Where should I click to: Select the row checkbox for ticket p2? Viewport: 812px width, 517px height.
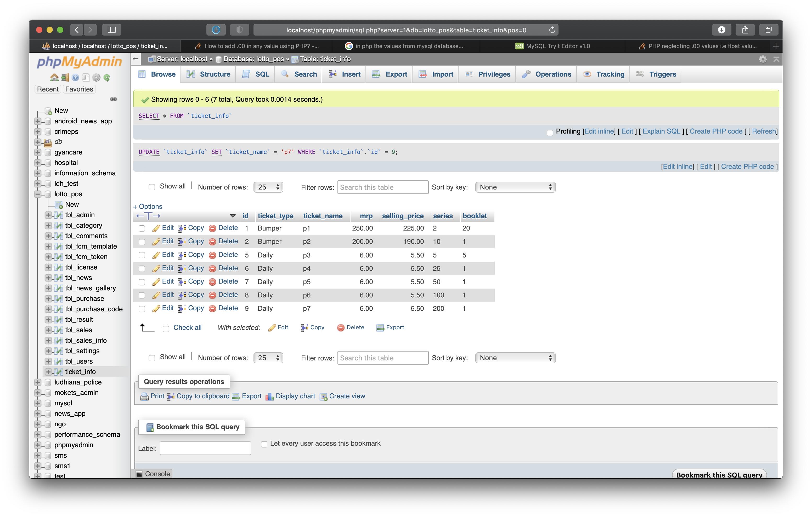pyautogui.click(x=142, y=242)
